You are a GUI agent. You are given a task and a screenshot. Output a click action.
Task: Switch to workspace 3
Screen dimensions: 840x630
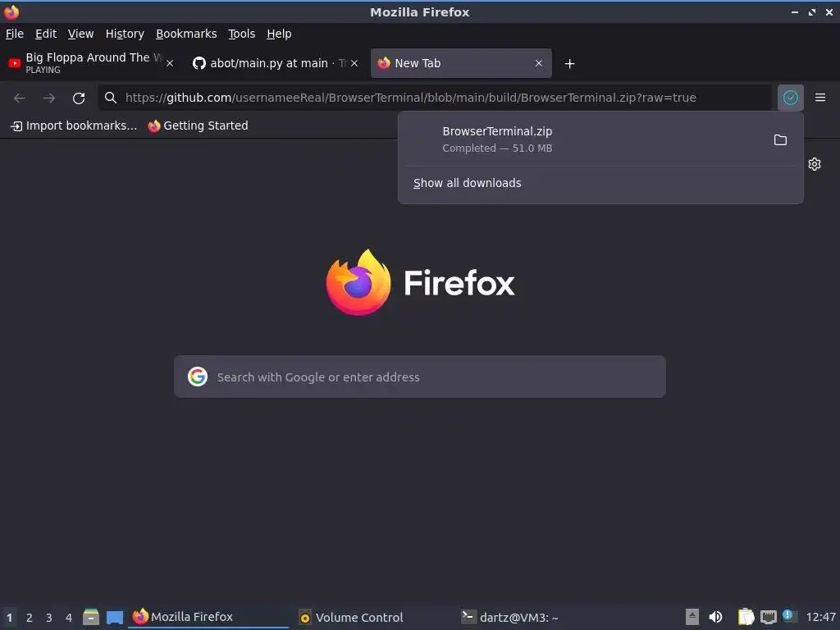tap(48, 617)
